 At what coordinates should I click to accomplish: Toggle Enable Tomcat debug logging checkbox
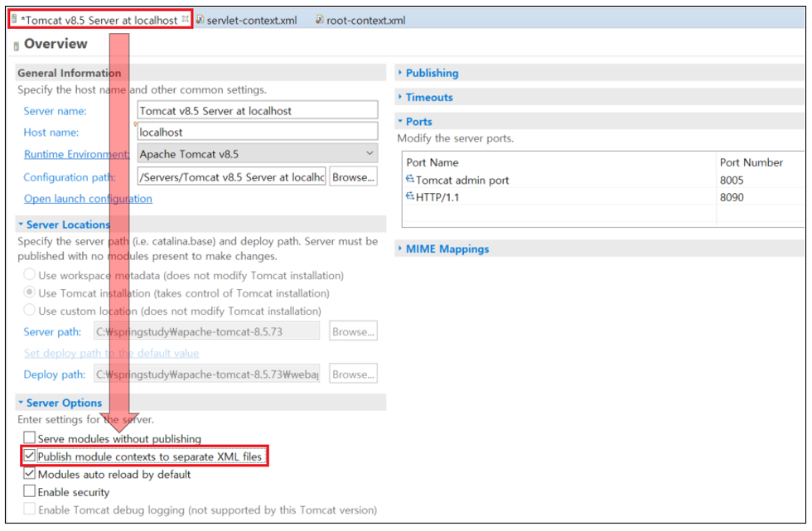[30, 509]
